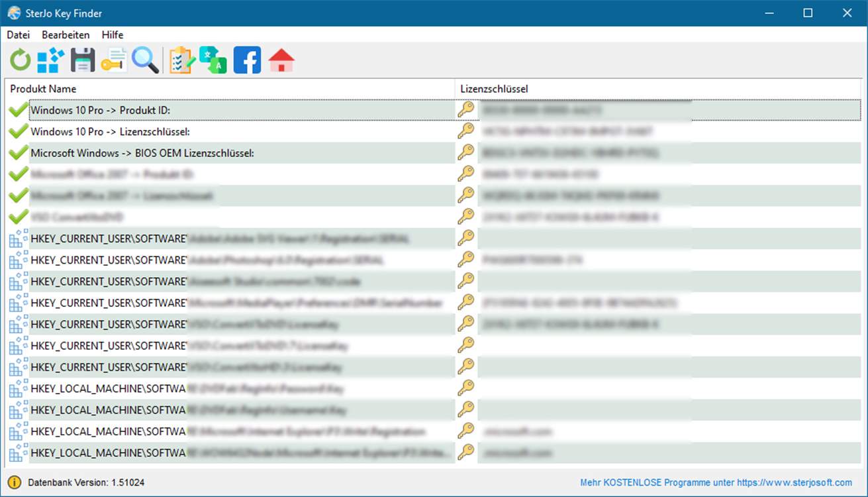868x497 pixels.
Task: Select row 'Windows 10 Pro -> Lizenzschlüssel:'
Action: [434, 131]
